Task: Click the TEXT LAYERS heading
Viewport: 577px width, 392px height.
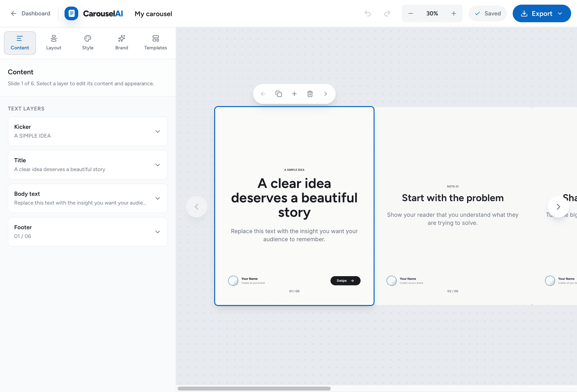Action: tap(26, 109)
